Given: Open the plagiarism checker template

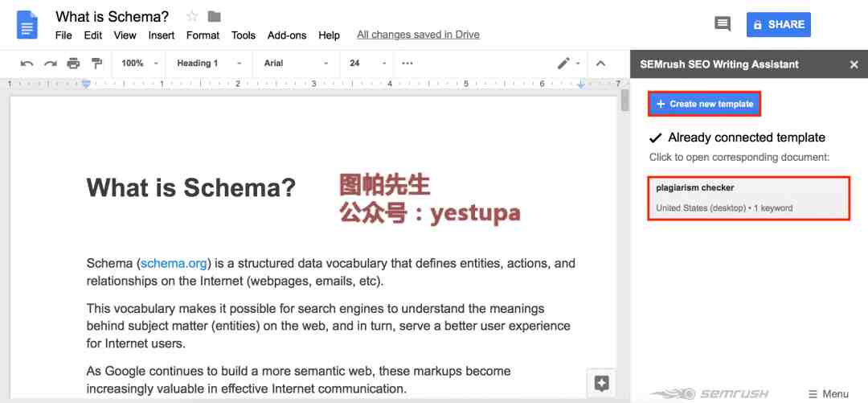Looking at the screenshot, I should [x=748, y=198].
